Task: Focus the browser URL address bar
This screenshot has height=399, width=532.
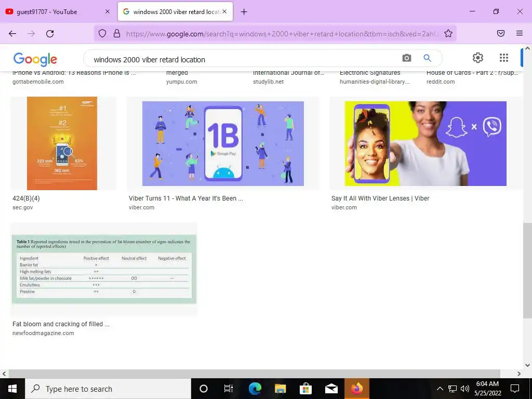Action: 282,34
